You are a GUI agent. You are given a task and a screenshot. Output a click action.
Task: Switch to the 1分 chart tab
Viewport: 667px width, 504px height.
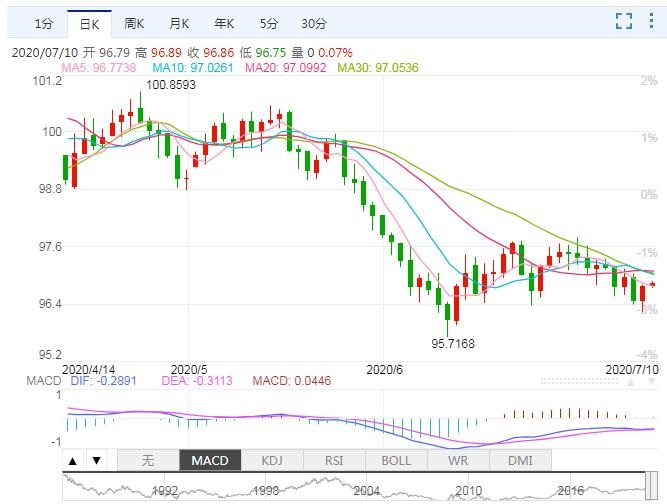tap(44, 23)
